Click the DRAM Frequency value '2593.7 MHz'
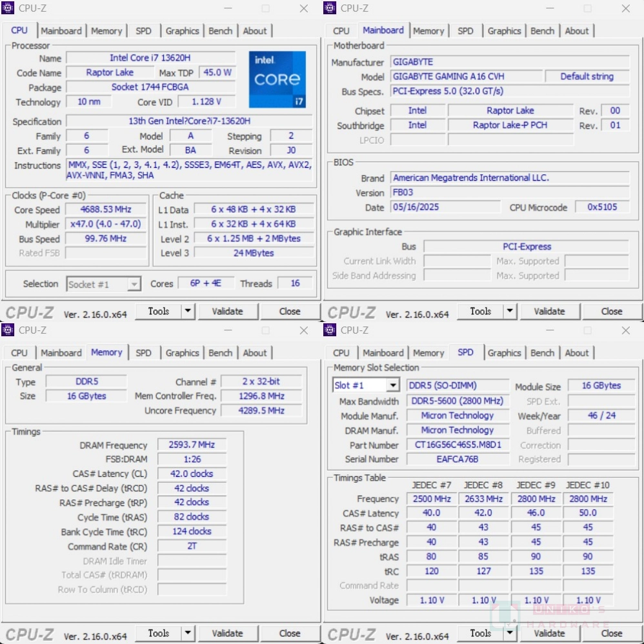Viewport: 644px width, 644px height. click(192, 445)
